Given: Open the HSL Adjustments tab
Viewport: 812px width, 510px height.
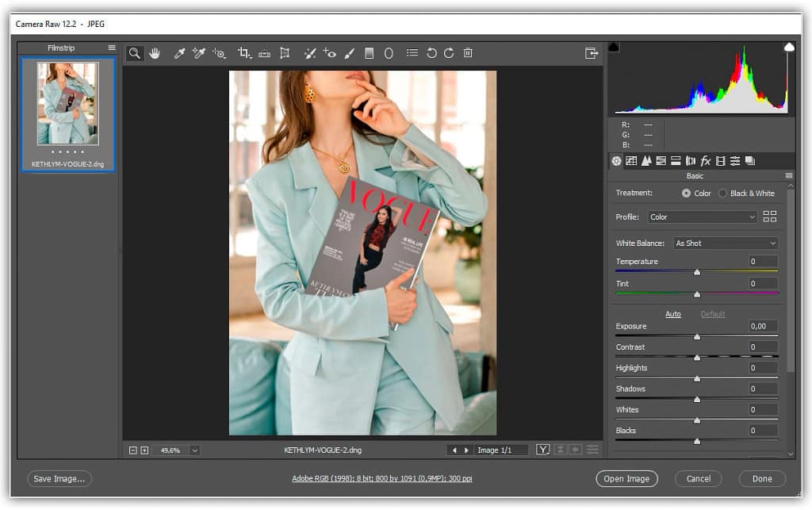Looking at the screenshot, I should (x=661, y=161).
